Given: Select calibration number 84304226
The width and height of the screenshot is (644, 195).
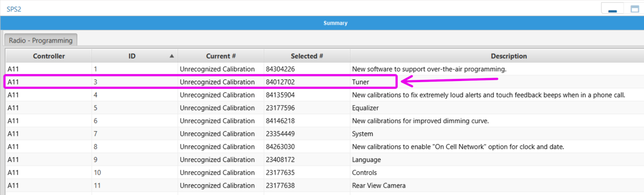Looking at the screenshot, I should (x=280, y=69).
